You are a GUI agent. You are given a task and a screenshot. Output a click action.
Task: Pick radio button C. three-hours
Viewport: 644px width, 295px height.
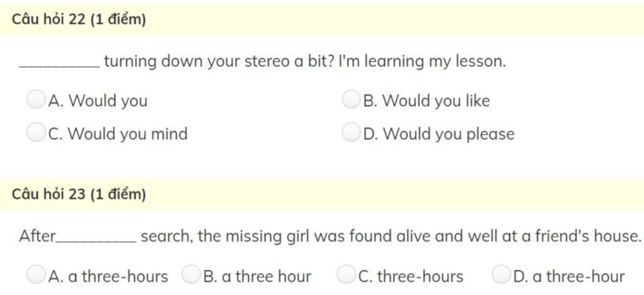pos(346,275)
